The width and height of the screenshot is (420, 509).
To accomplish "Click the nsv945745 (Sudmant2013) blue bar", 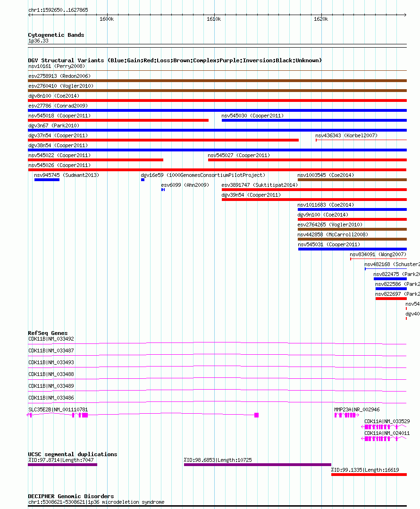I will (x=47, y=180).
